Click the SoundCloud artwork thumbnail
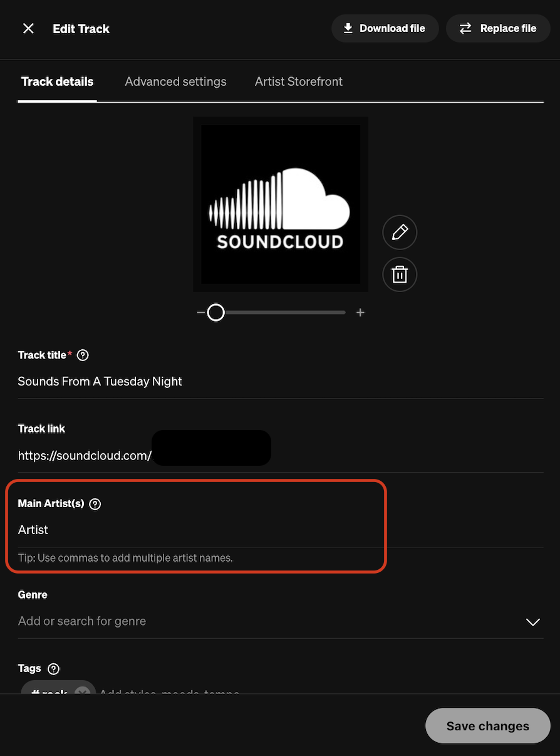 (281, 204)
